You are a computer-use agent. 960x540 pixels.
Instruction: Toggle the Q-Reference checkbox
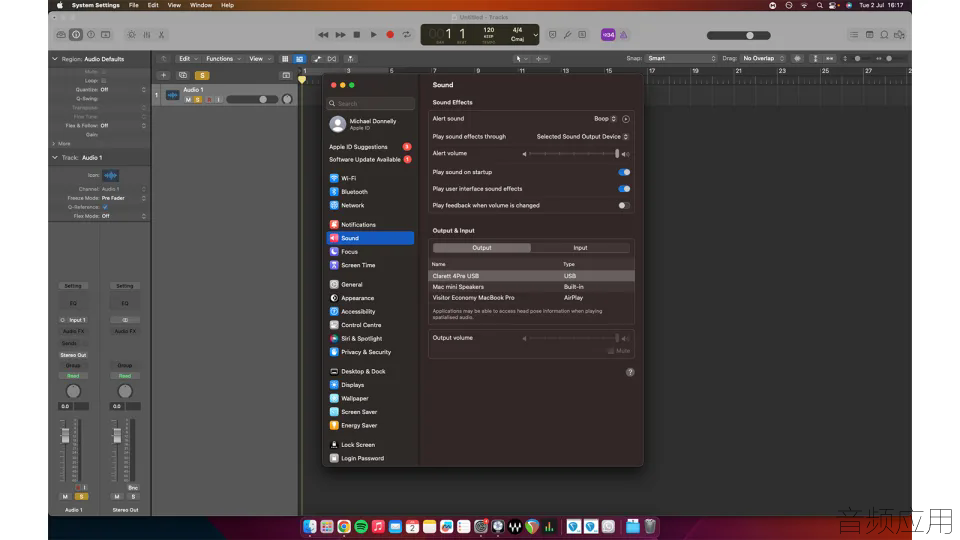(x=105, y=207)
